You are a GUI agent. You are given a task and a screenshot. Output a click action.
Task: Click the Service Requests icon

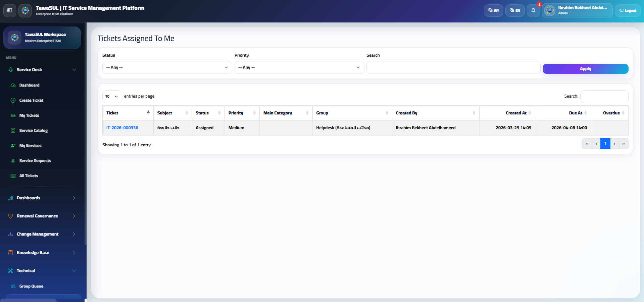pyautogui.click(x=13, y=161)
